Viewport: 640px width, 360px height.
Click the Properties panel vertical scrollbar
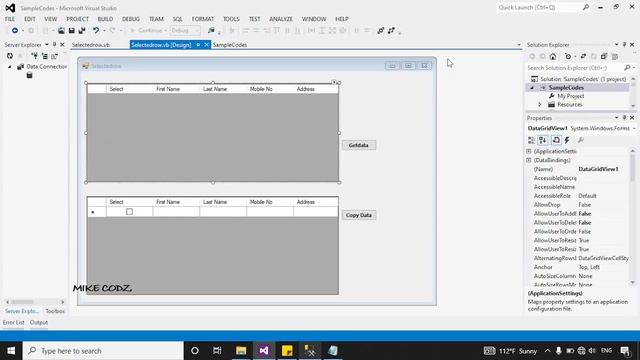tap(633, 216)
